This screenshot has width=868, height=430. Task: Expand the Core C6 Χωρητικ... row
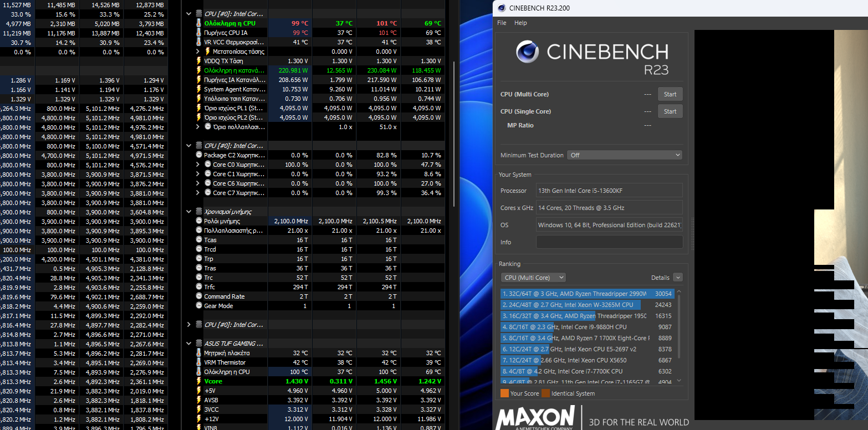point(198,183)
